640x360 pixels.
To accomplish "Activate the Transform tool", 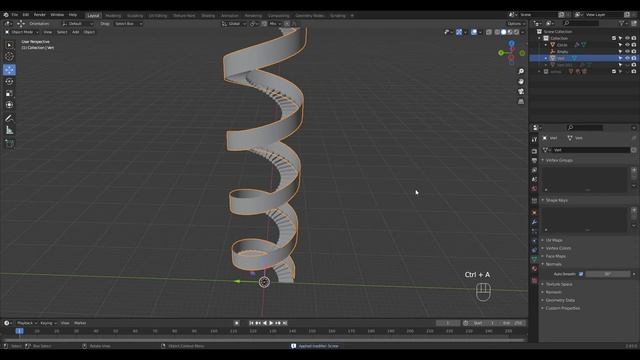I will tap(9, 105).
